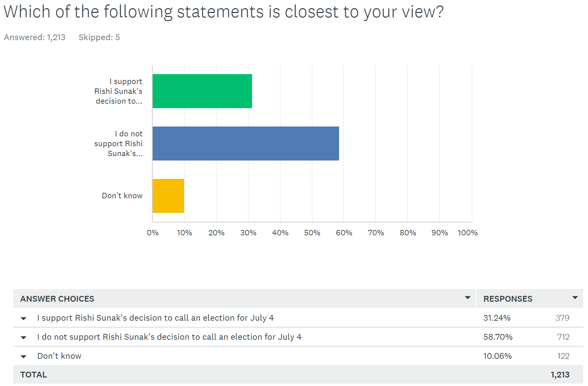Click the chart's 'I support Rishi Sunak's' axis label

point(118,91)
